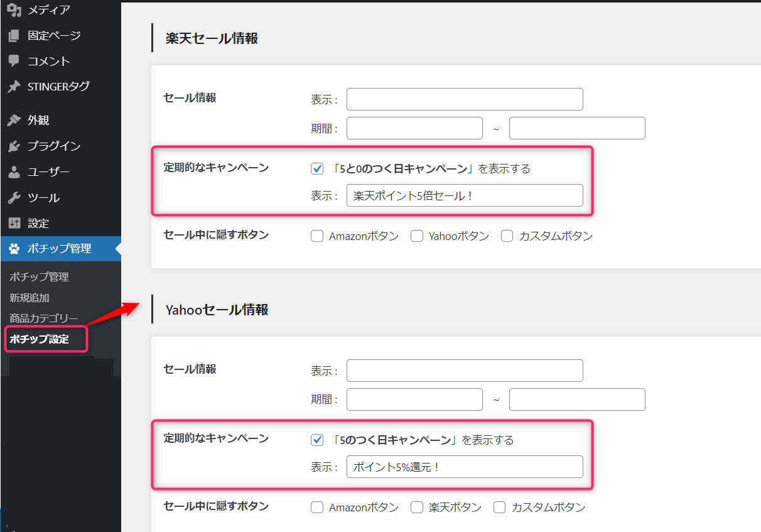
Task: Click the ポチップ管理 paw icon
Action: pos(14,249)
